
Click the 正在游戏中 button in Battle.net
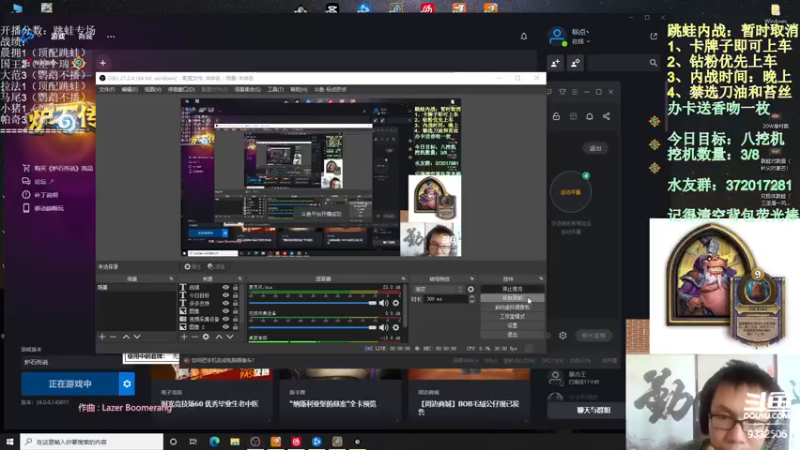70,384
